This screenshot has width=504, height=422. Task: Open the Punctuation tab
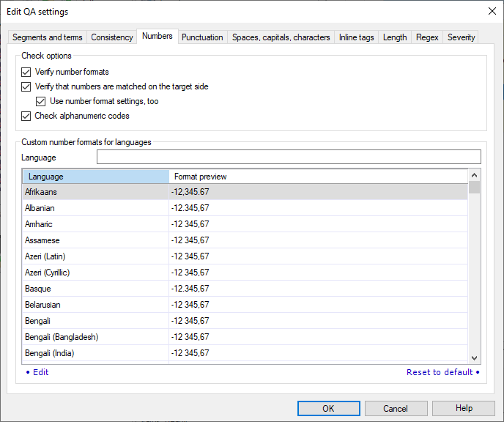202,37
